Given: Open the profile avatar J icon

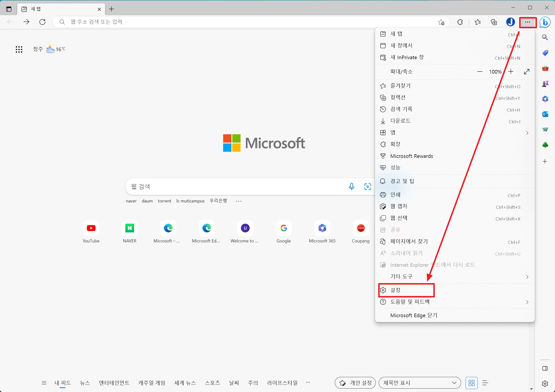Looking at the screenshot, I should coord(510,22).
